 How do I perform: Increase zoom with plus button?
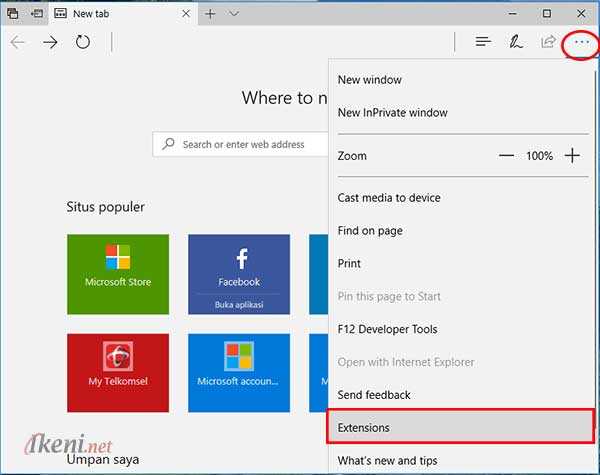point(572,155)
